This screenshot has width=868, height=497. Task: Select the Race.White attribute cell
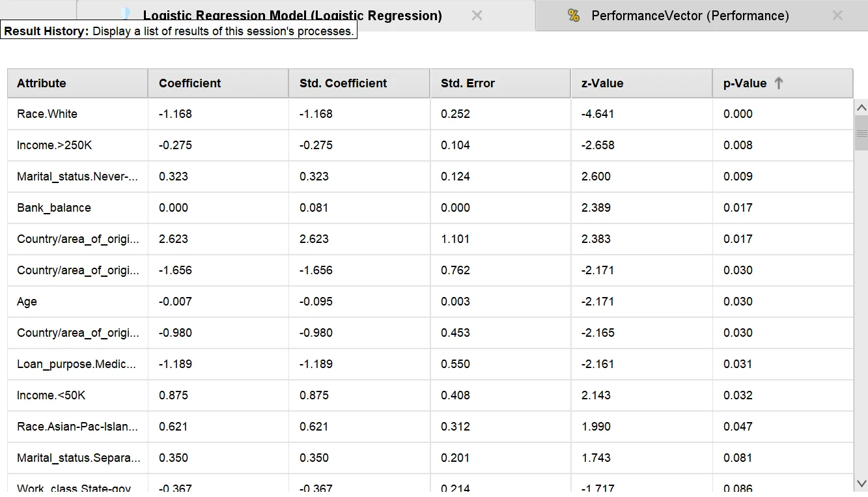(77, 114)
